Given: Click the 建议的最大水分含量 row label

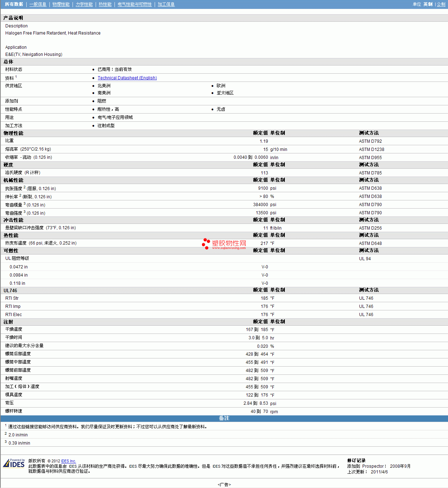Looking at the screenshot, I should pos(24,346).
